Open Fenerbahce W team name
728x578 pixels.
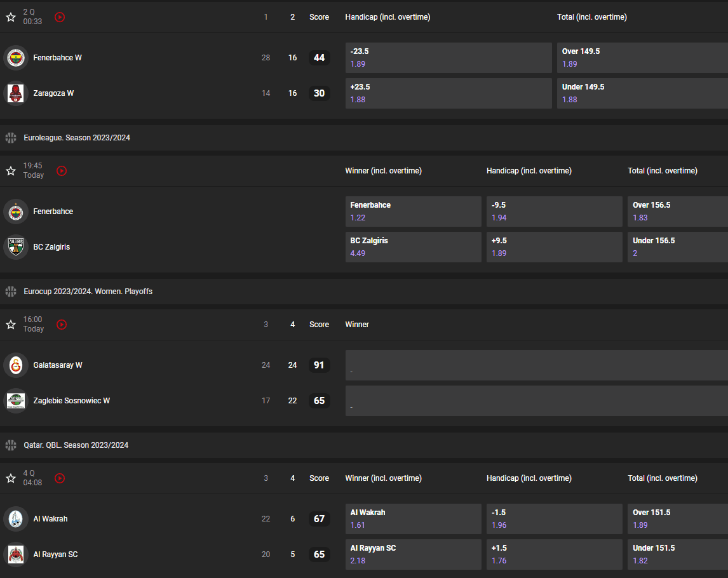click(58, 58)
